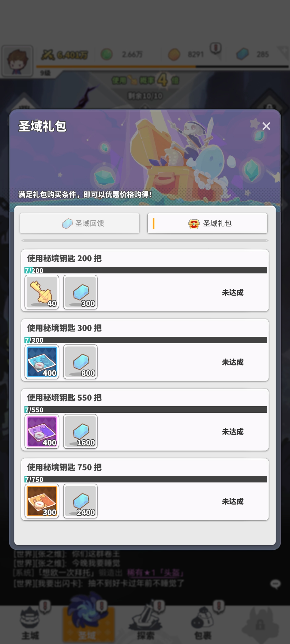Viewport: 290px width, 644px height.
Task: Click the 使用秘境钥匙 550 把 pack row
Action: point(145,420)
